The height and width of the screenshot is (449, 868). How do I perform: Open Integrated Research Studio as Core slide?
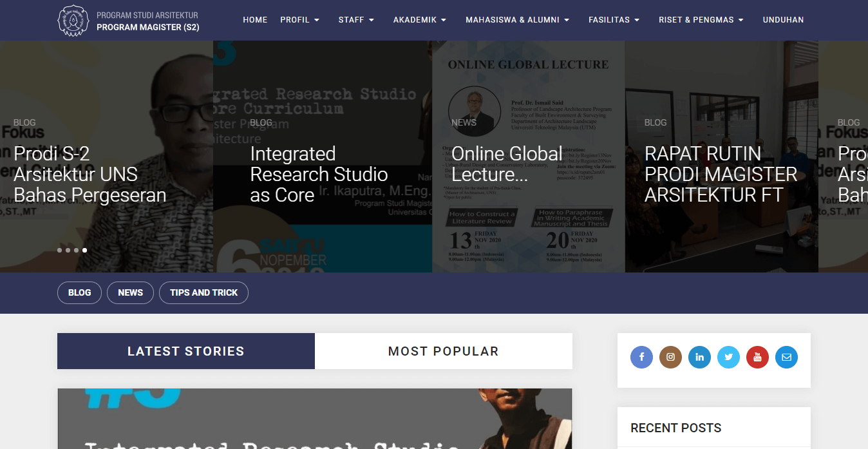[319, 175]
